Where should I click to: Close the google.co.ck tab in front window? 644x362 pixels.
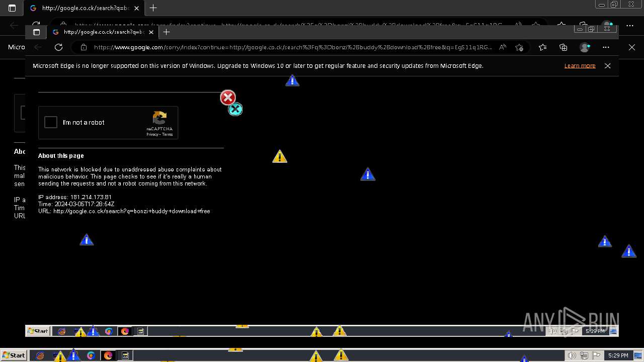pos(151,32)
